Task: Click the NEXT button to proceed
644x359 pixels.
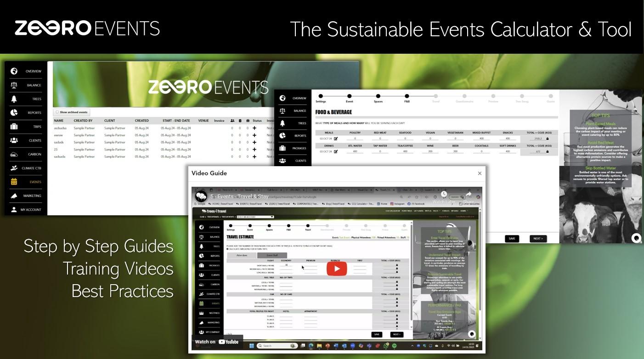Action: [x=537, y=238]
